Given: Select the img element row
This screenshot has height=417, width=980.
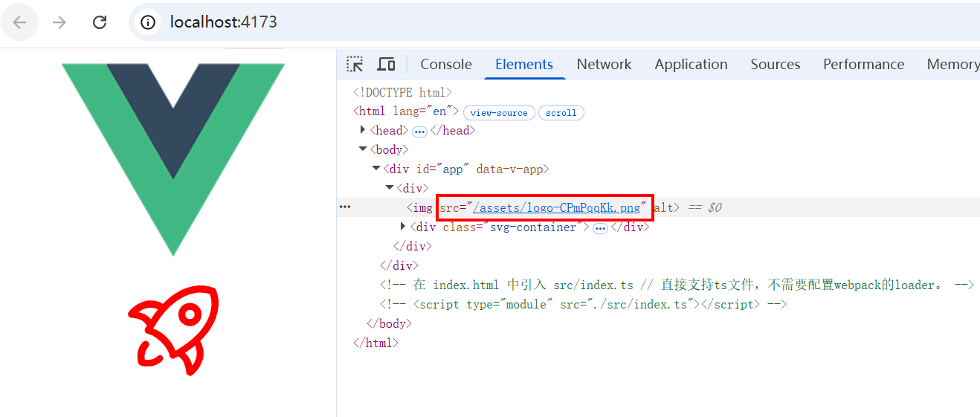Looking at the screenshot, I should pos(658,207).
